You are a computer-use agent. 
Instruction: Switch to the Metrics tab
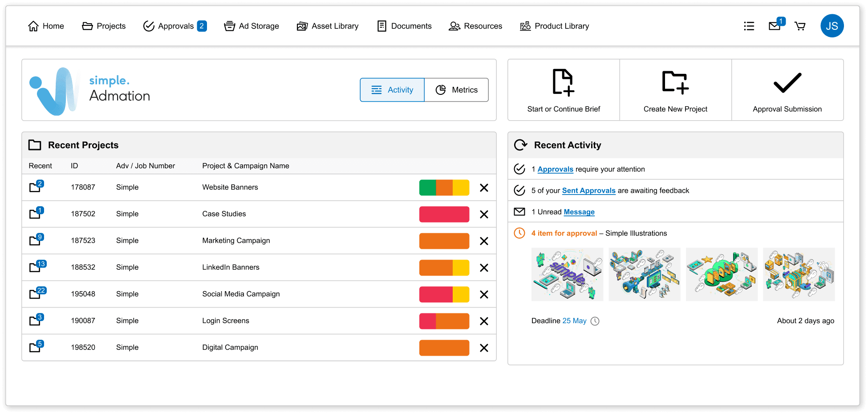(x=456, y=89)
